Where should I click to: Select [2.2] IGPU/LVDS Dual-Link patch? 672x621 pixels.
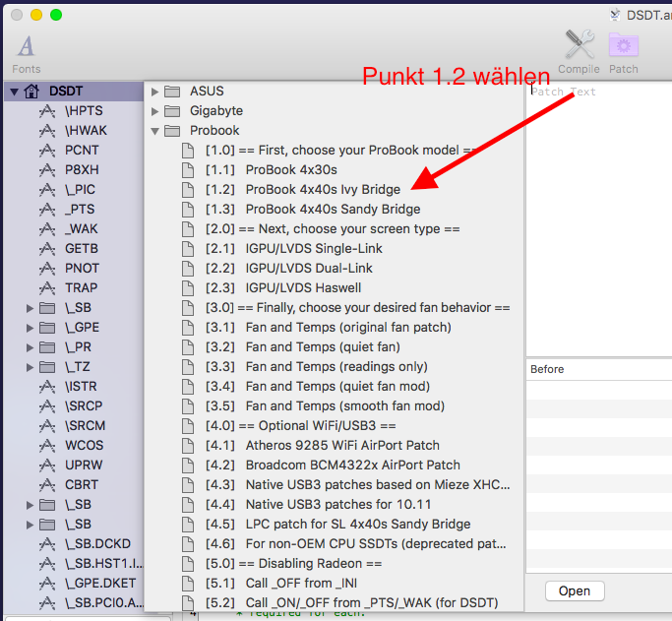pyautogui.click(x=289, y=269)
